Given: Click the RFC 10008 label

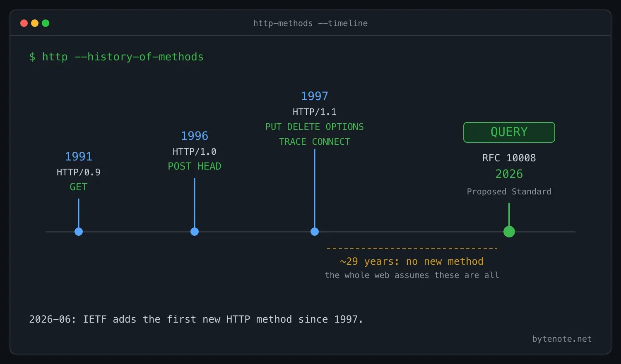Looking at the screenshot, I should click(509, 158).
